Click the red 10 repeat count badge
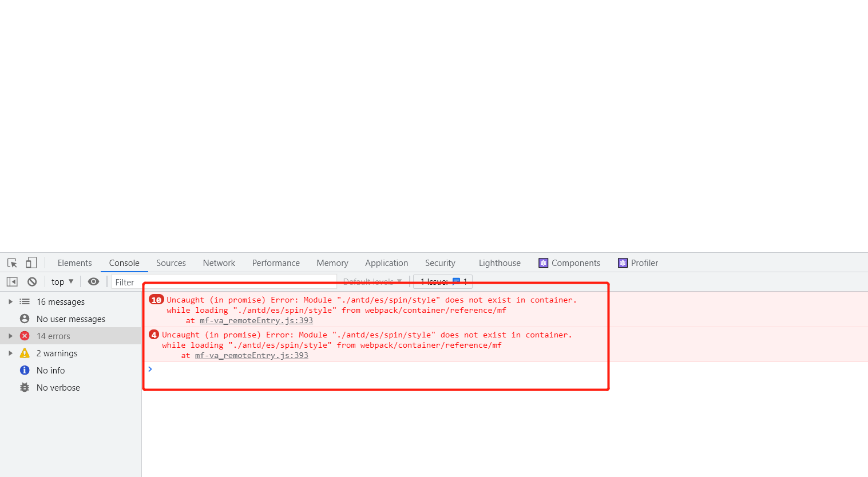This screenshot has width=868, height=477. click(156, 300)
